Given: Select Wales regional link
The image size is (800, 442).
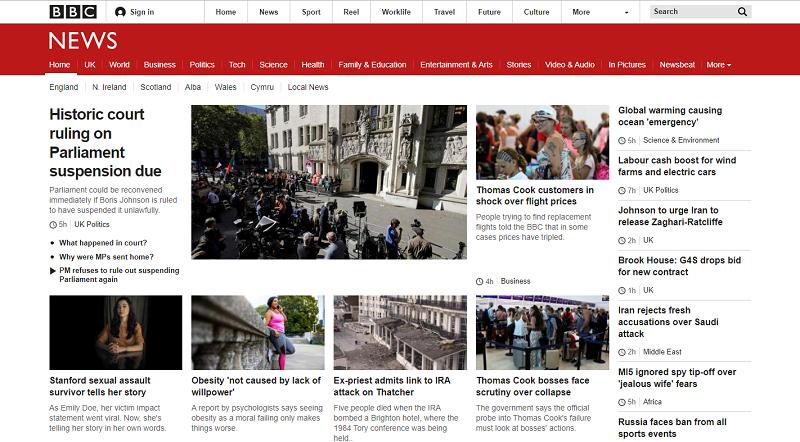Looking at the screenshot, I should pos(226,87).
